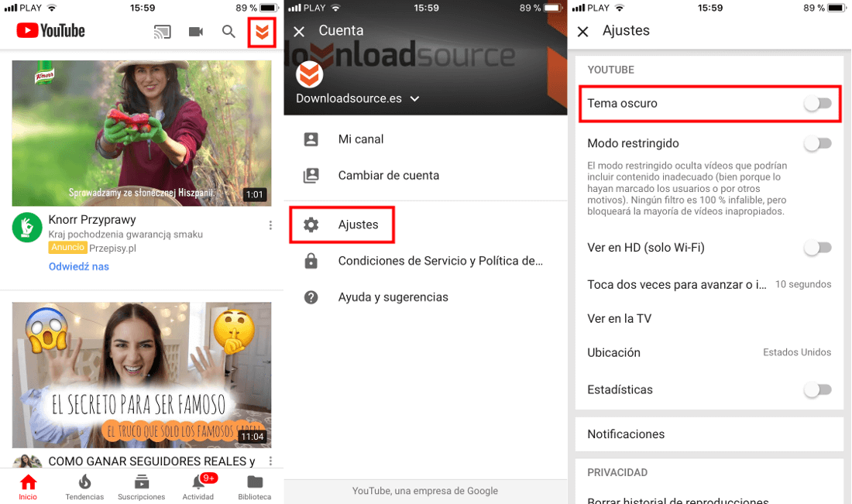Tap the question mark help icon
The image size is (852, 504).
click(311, 297)
